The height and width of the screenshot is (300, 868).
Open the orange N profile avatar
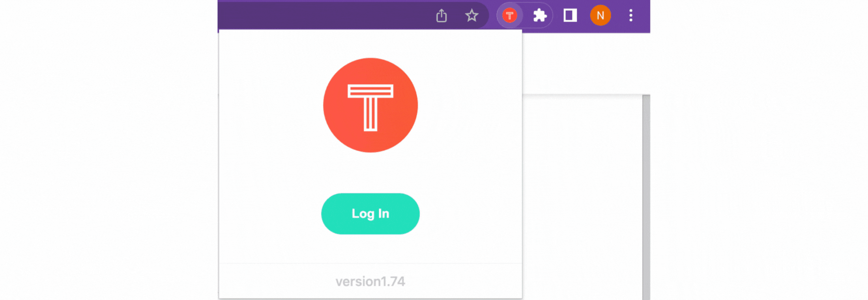pyautogui.click(x=600, y=15)
